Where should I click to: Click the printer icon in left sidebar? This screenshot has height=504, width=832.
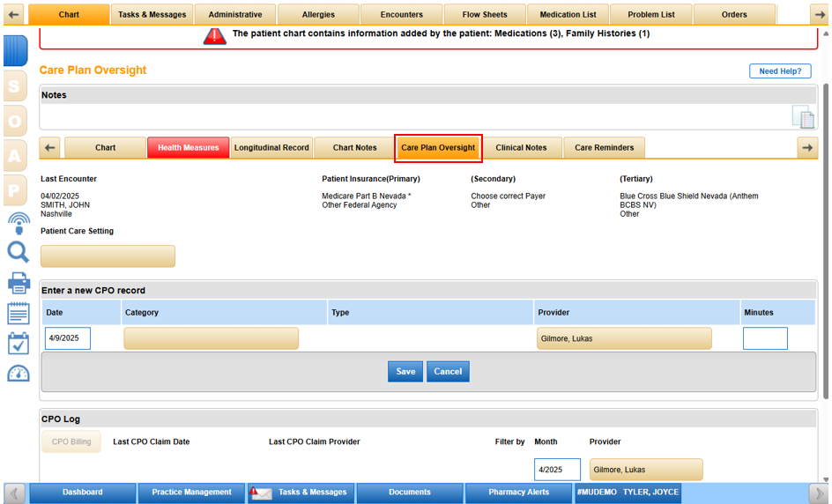[x=18, y=283]
